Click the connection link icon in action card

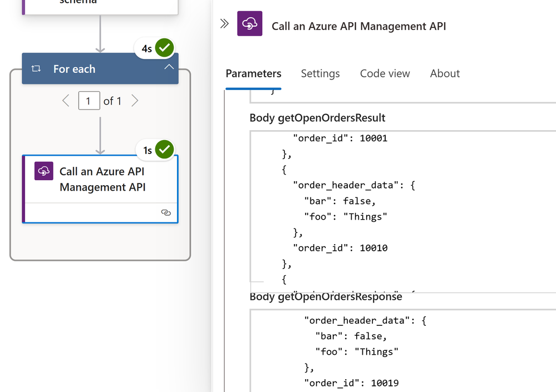pos(166,212)
